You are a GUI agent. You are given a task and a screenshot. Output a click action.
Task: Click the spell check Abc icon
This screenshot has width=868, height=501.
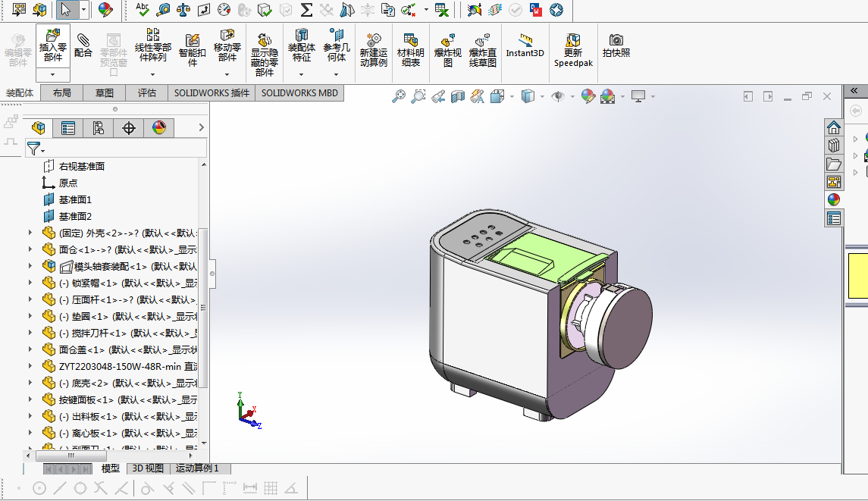[143, 9]
